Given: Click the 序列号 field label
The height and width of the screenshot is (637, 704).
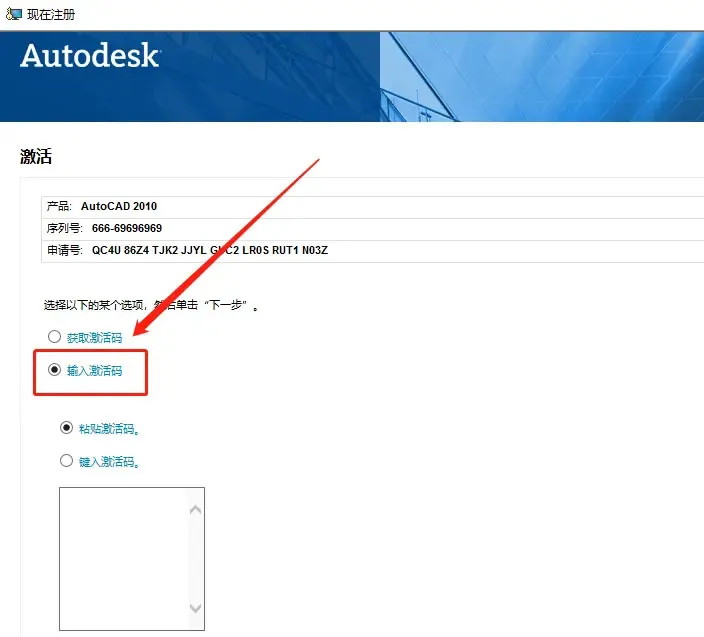Looking at the screenshot, I should tap(63, 228).
